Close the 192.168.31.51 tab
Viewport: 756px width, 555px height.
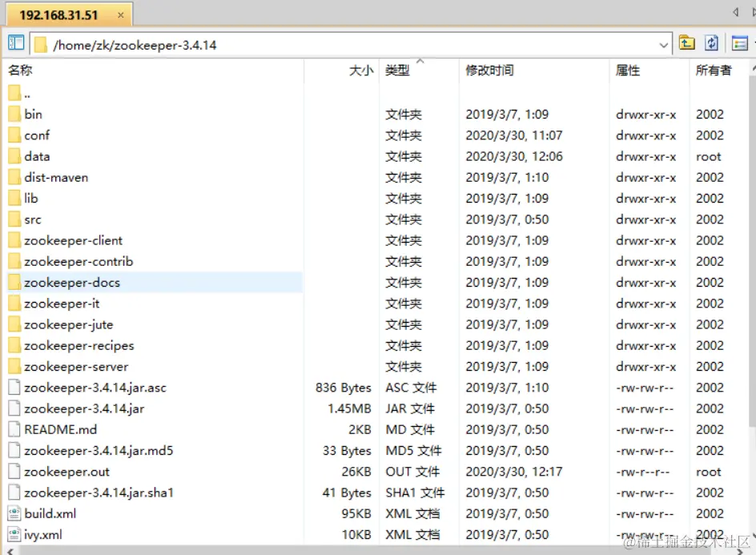tap(121, 15)
